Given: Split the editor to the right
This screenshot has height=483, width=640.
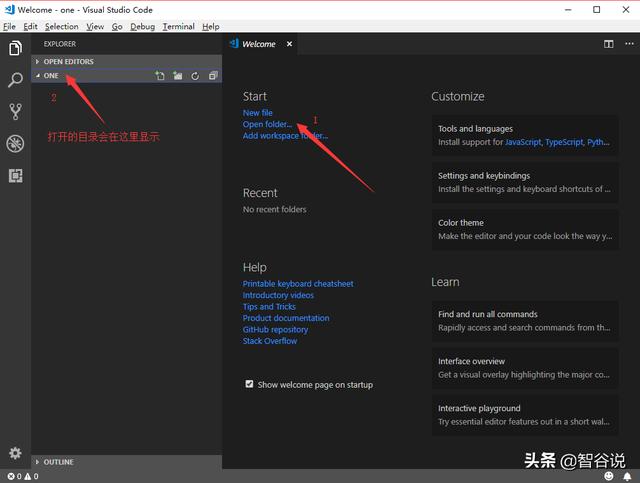Looking at the screenshot, I should 609,44.
